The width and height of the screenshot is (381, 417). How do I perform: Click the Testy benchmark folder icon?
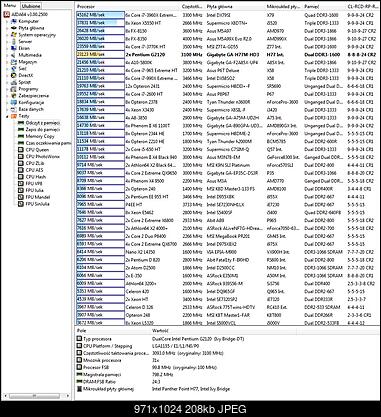[x=14, y=116]
